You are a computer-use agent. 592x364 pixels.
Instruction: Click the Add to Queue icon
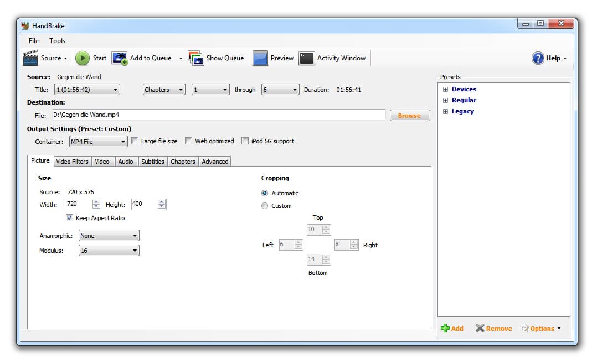pos(120,58)
